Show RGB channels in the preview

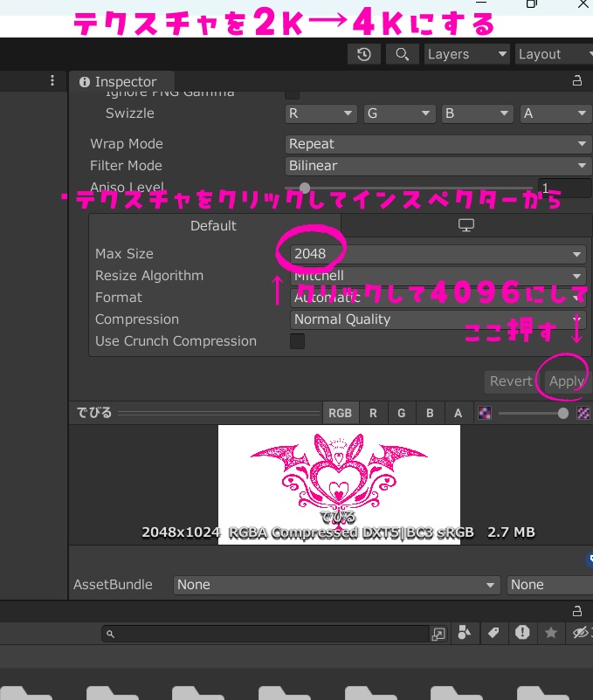click(340, 413)
